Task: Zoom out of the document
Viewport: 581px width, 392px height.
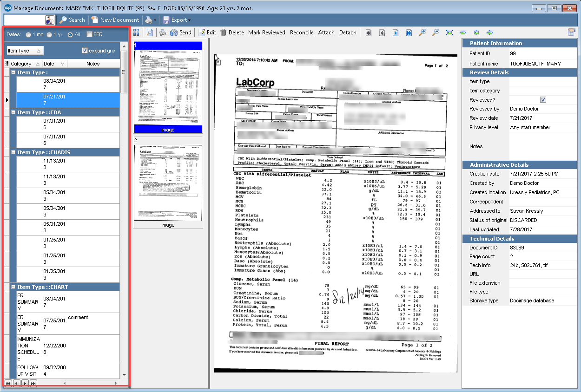Action: (x=436, y=33)
